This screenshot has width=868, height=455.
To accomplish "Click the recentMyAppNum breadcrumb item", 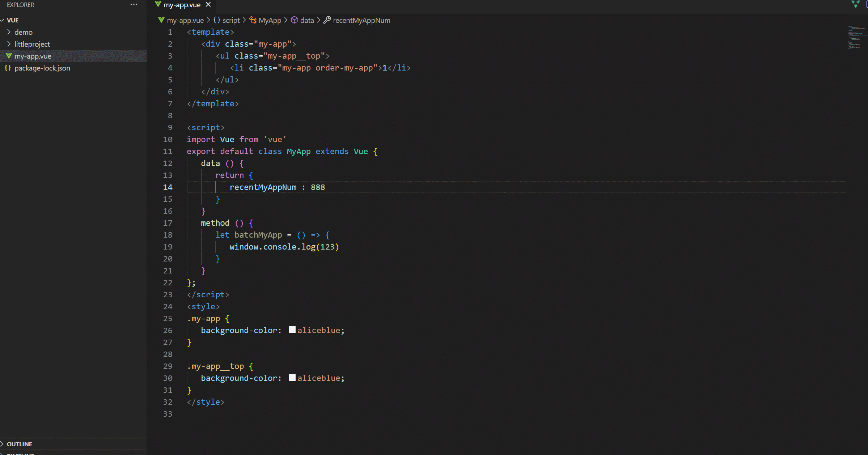I will pyautogui.click(x=361, y=20).
